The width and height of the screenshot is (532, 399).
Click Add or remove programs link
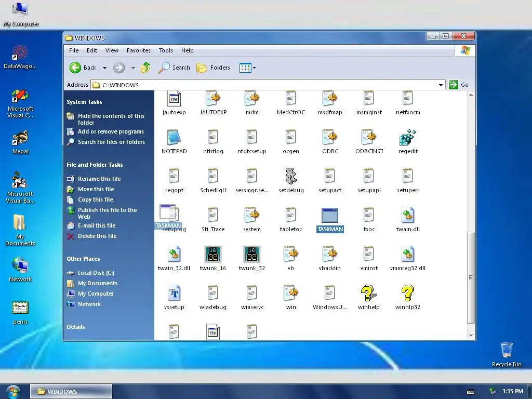pyautogui.click(x=111, y=131)
